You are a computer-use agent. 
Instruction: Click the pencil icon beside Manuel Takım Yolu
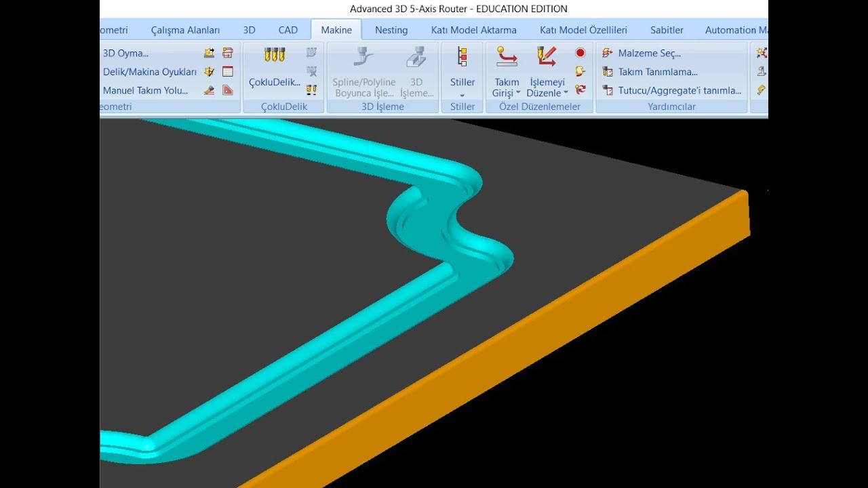tap(209, 89)
